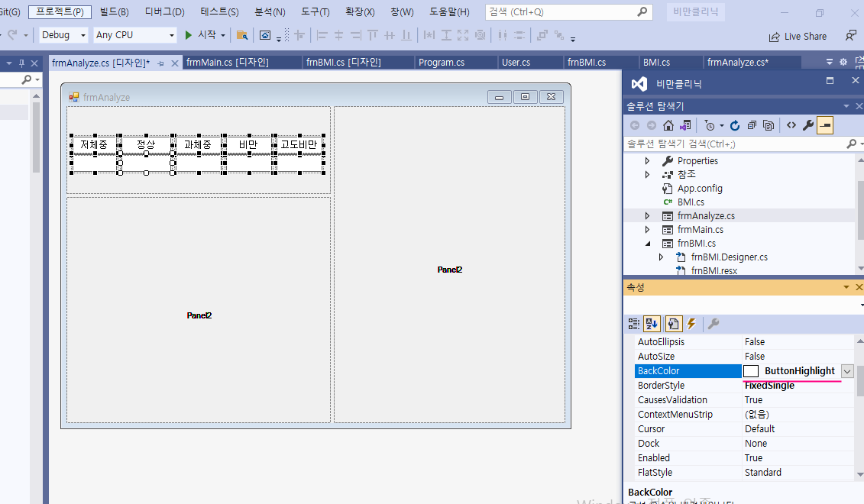Switch Solution Explorer views icon

[685, 125]
